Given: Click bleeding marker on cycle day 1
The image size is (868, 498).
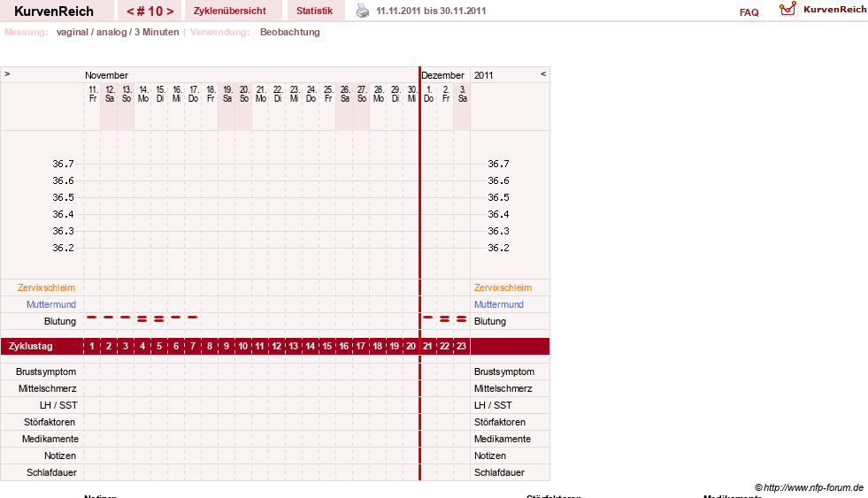Looking at the screenshot, I should pos(92,317).
